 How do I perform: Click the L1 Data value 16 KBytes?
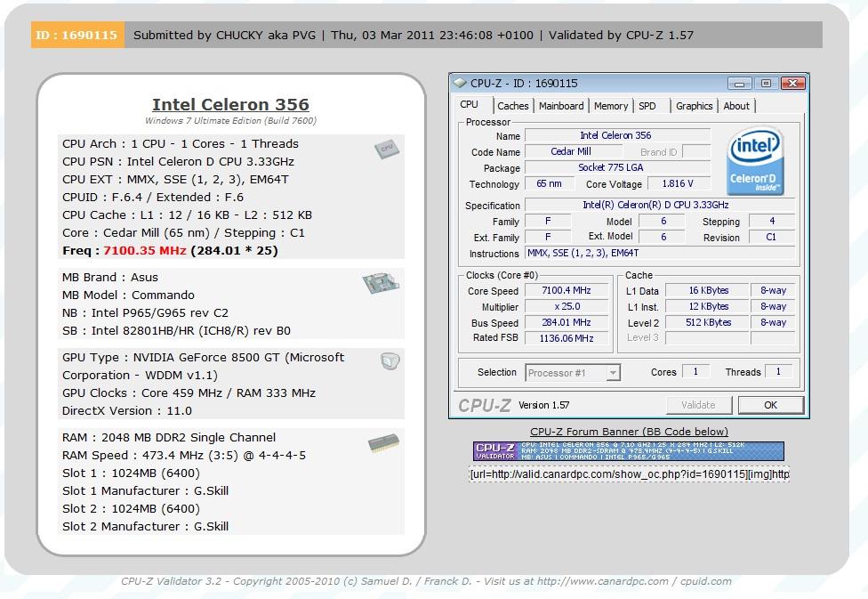pos(707,290)
